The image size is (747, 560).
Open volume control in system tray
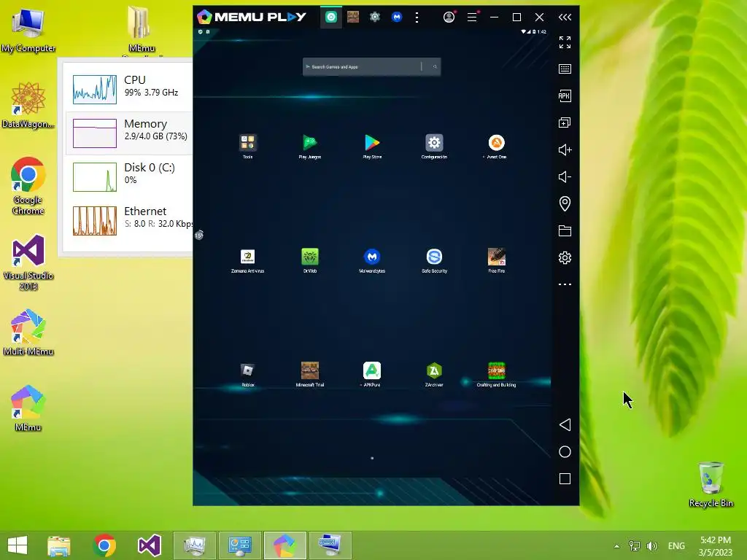pyautogui.click(x=652, y=546)
